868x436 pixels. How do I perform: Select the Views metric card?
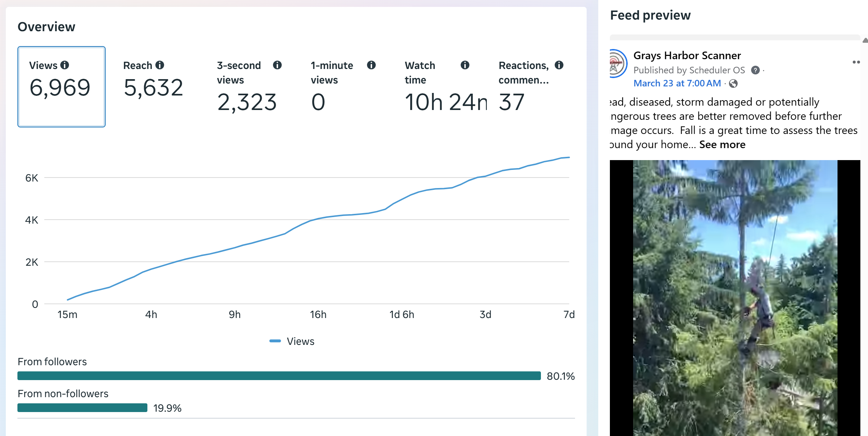[61, 86]
